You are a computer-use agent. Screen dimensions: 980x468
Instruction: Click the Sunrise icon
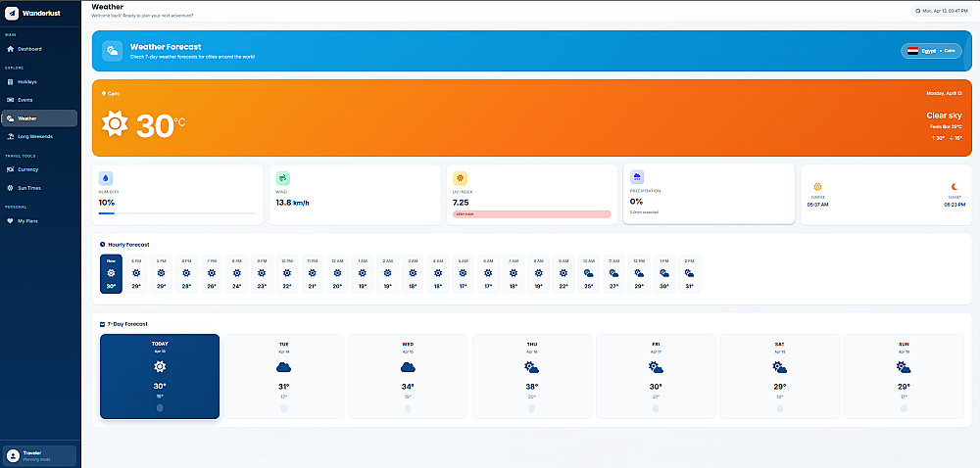(x=817, y=187)
